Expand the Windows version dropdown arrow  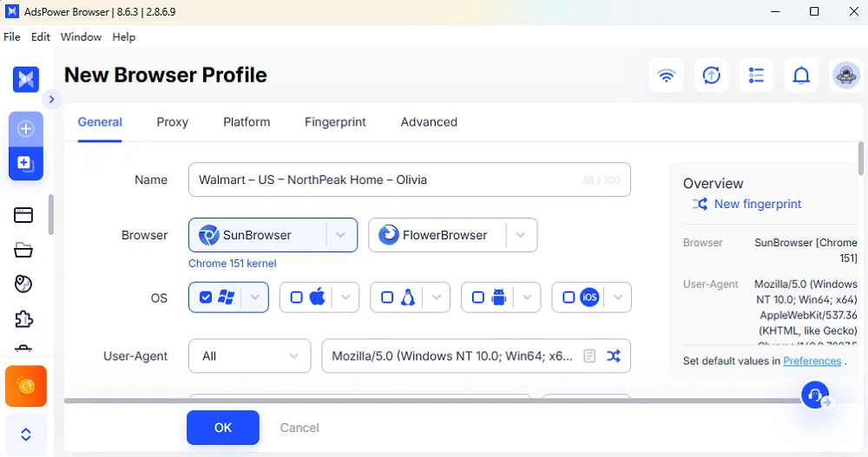click(255, 297)
